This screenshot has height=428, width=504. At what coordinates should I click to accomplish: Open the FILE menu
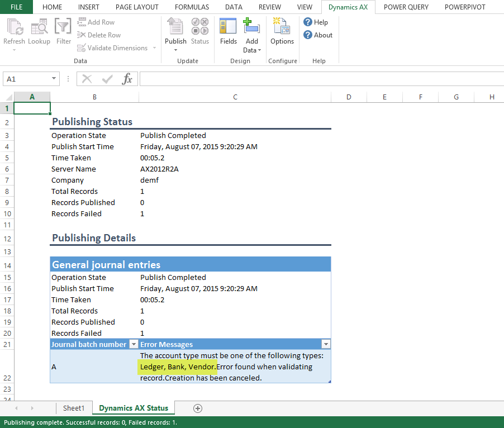click(x=16, y=7)
